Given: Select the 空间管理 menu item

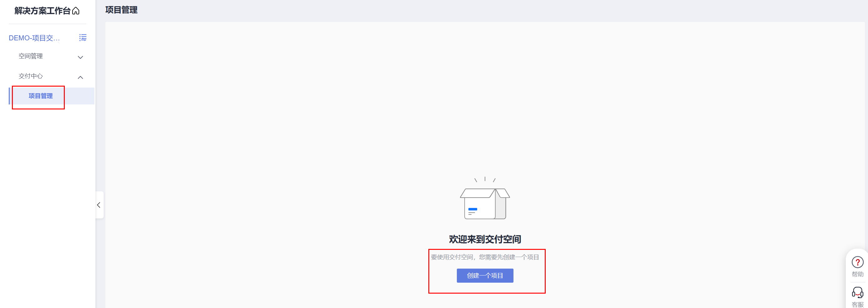Looking at the screenshot, I should pos(31,56).
